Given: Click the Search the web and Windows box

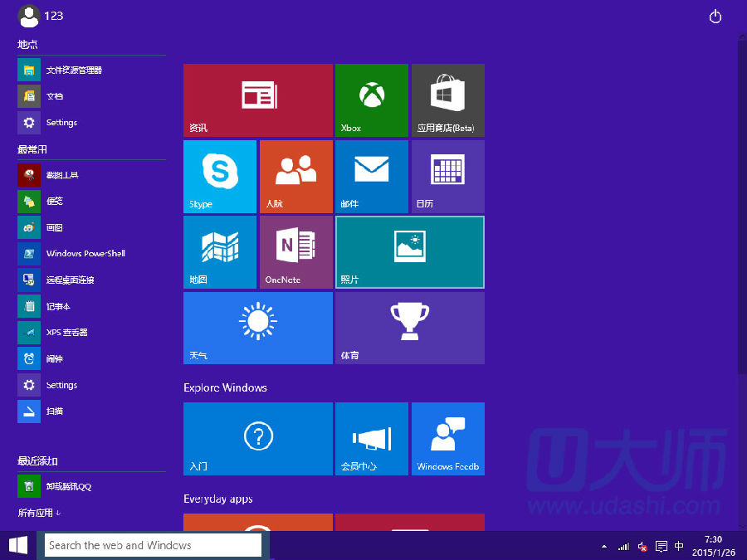Looking at the screenshot, I should [x=152, y=545].
